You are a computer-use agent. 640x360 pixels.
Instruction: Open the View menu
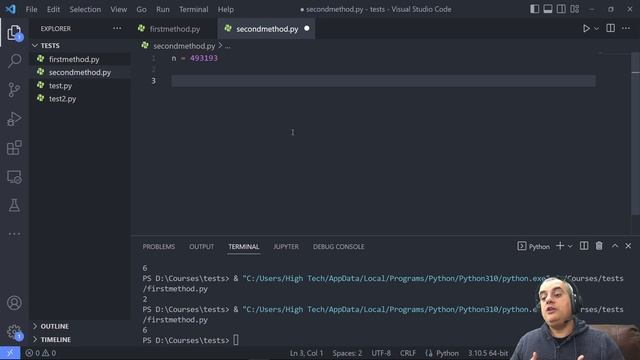pos(118,9)
